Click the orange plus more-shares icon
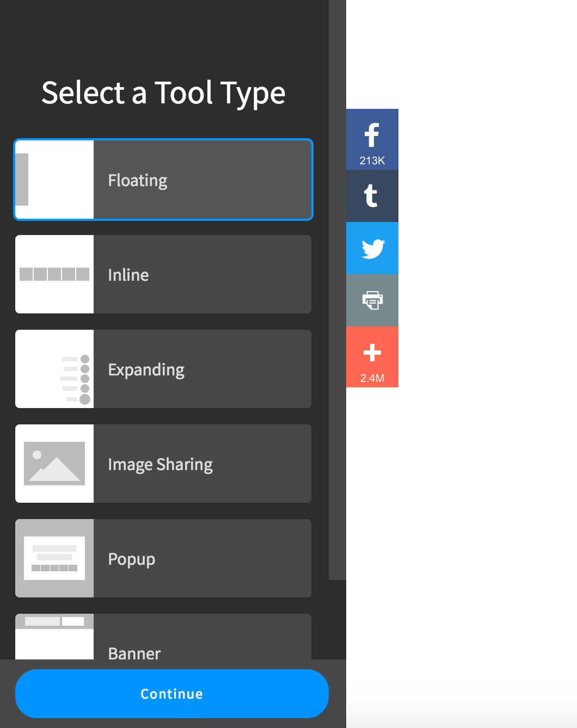 point(372,353)
